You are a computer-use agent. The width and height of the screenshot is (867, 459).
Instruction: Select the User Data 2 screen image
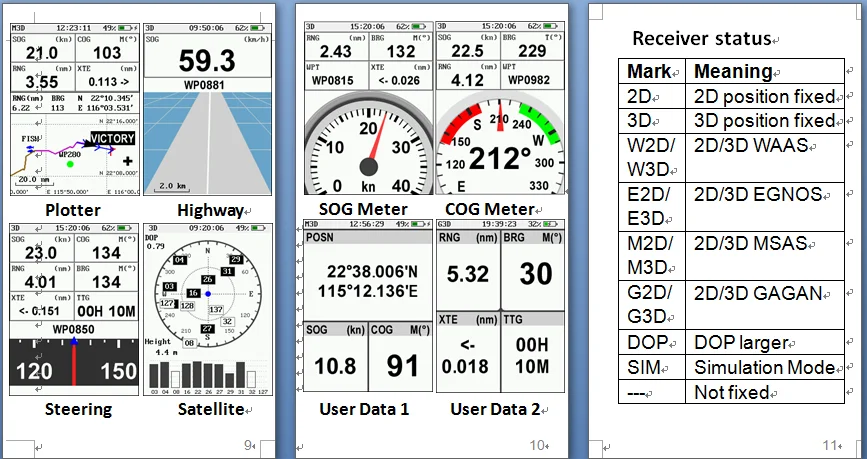pyautogui.click(x=500, y=306)
